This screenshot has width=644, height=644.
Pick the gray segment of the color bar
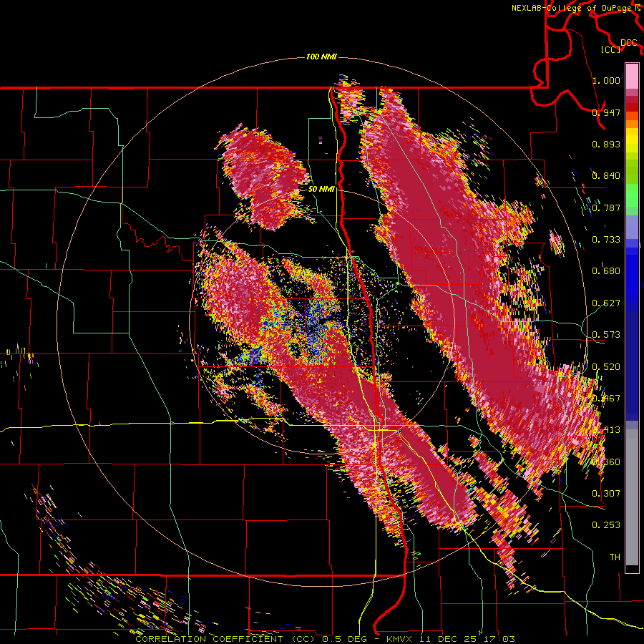click(x=632, y=497)
